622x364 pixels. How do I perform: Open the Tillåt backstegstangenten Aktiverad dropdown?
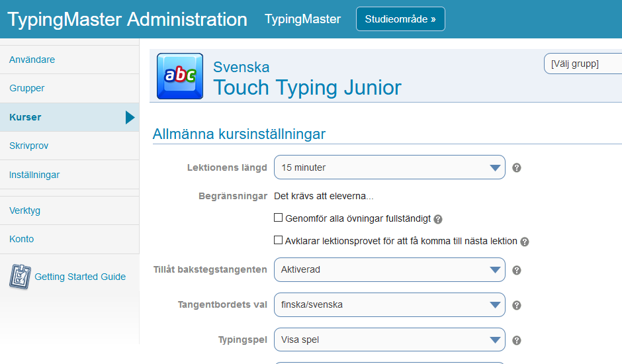coord(390,269)
